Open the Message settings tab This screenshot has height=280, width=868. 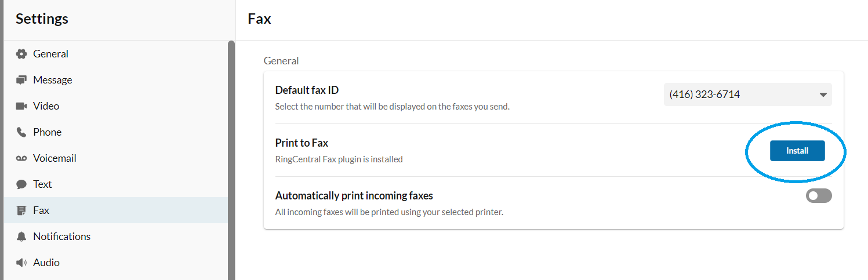click(x=53, y=80)
